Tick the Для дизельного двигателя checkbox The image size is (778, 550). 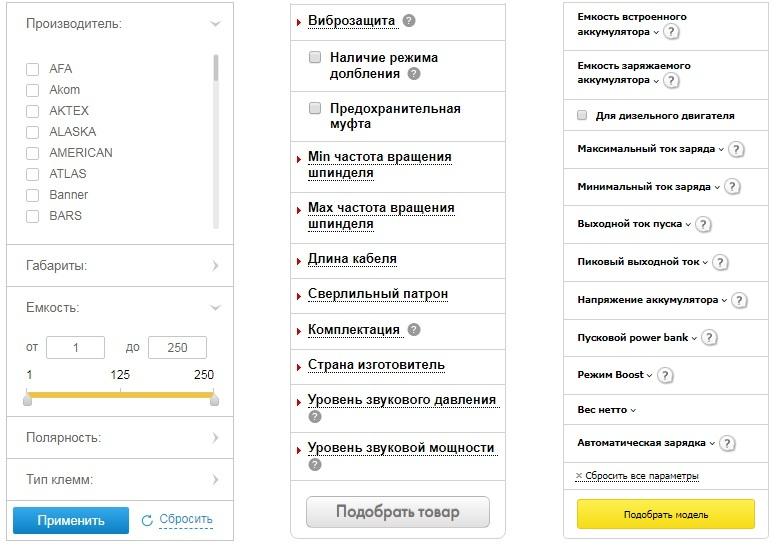pyautogui.click(x=582, y=116)
